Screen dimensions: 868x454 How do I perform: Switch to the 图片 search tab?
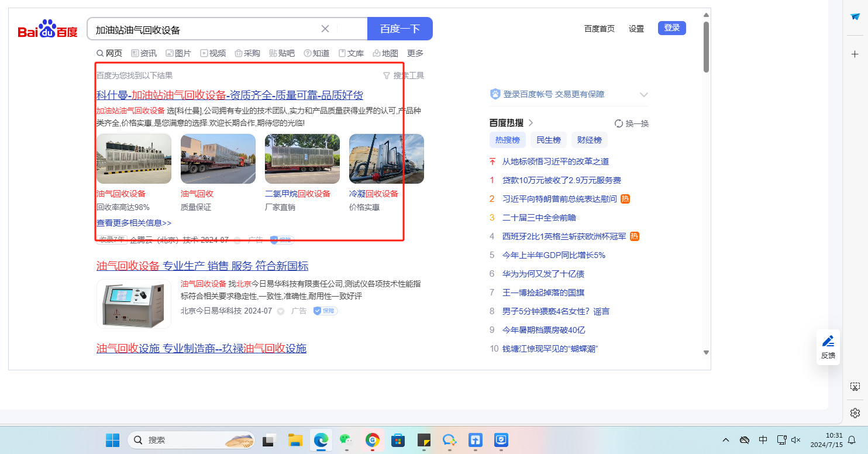178,53
